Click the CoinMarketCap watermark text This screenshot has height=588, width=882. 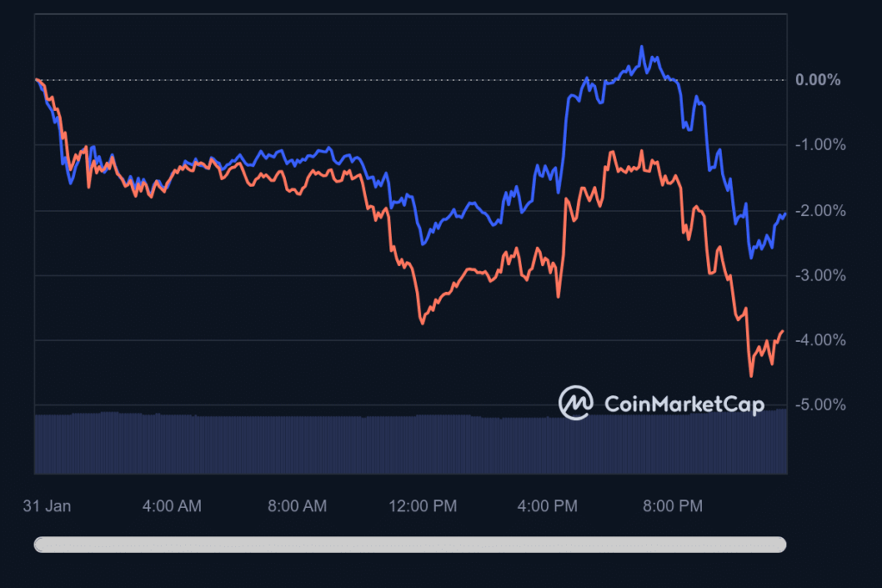[684, 404]
